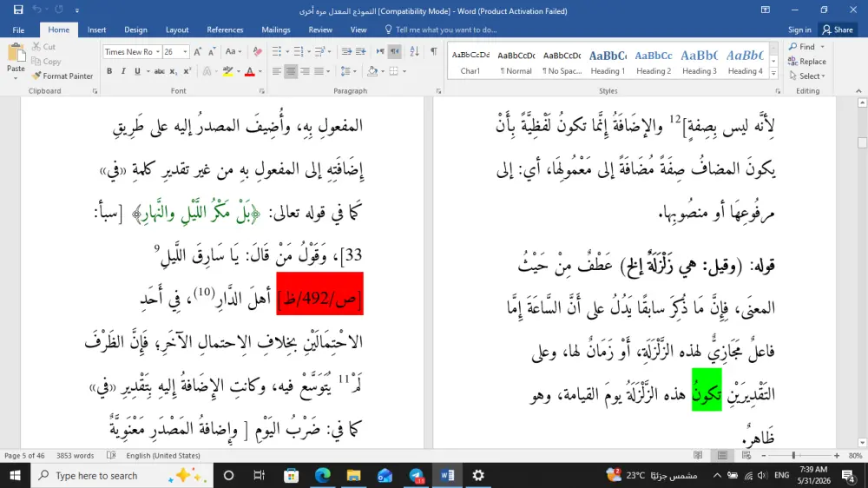Apply red font color swatch

tap(250, 71)
